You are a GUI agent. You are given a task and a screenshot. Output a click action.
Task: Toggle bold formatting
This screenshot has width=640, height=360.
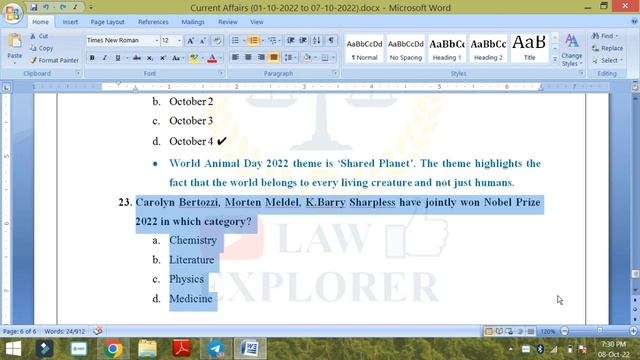[x=92, y=58]
